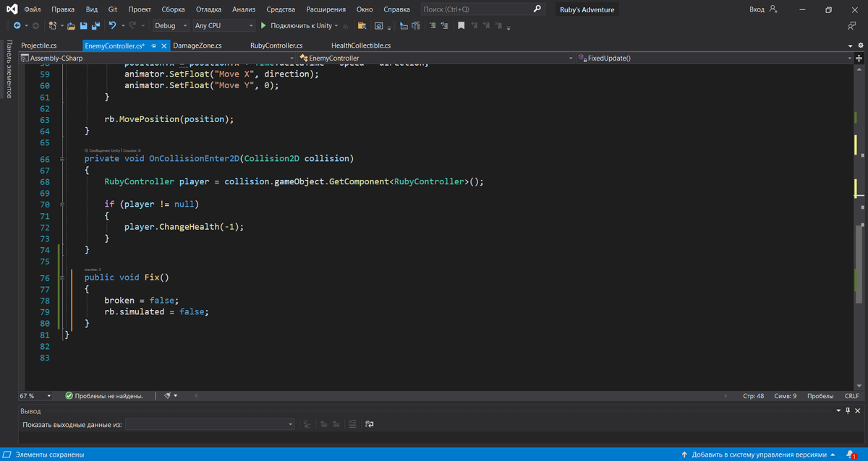This screenshot has width=868, height=461.
Task: Click the vertical editor scrollbar thumb
Action: 859,265
